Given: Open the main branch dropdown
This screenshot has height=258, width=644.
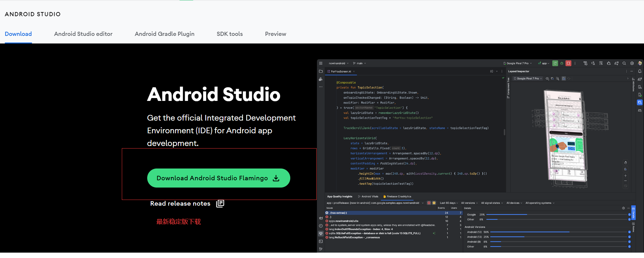Looking at the screenshot, I should coord(360,63).
